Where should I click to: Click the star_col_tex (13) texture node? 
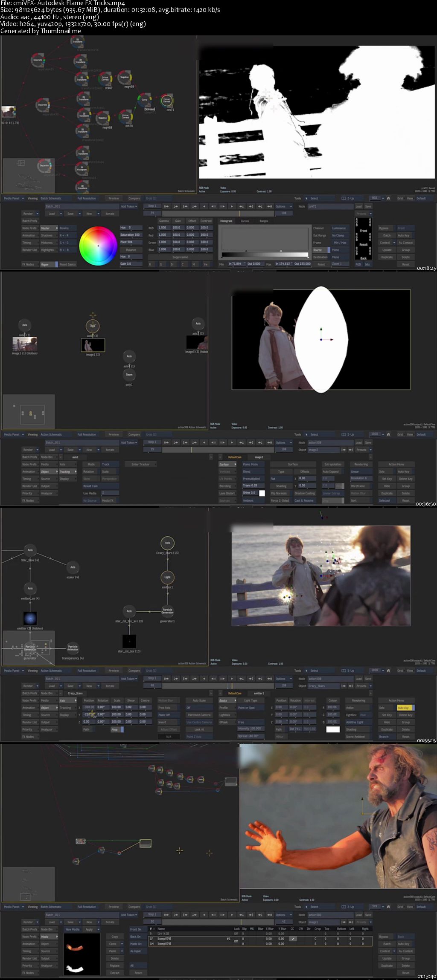tap(129, 641)
